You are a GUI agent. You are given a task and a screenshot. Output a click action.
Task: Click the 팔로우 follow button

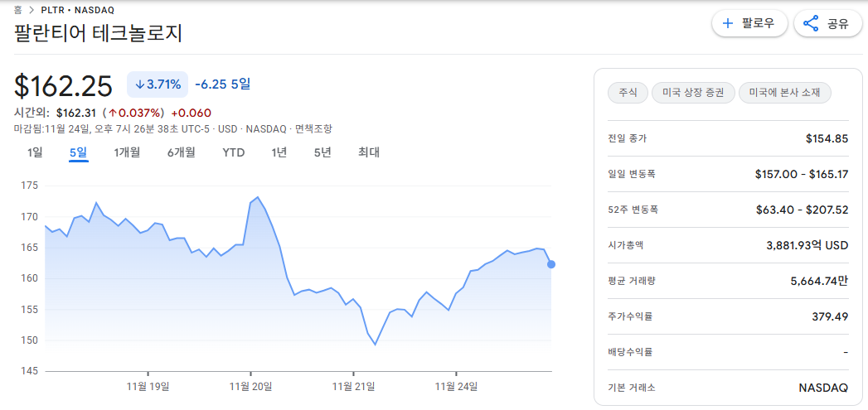coord(749,23)
